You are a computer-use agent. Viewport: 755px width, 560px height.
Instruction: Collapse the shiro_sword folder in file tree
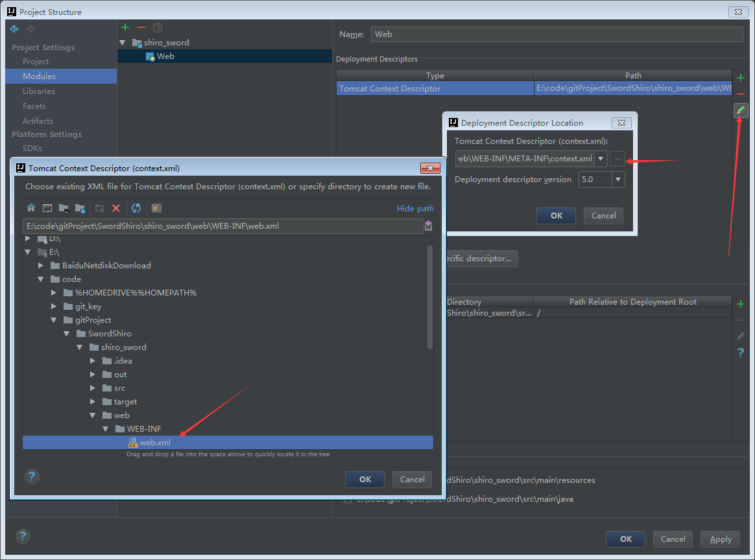point(79,347)
